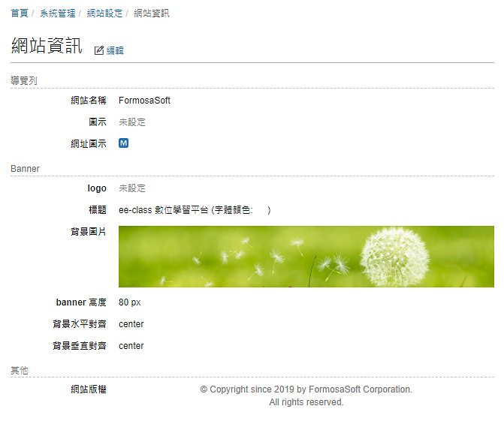The height and width of the screenshot is (424, 504).
Task: Go to 首頁 breadcrumb link
Action: [20, 14]
